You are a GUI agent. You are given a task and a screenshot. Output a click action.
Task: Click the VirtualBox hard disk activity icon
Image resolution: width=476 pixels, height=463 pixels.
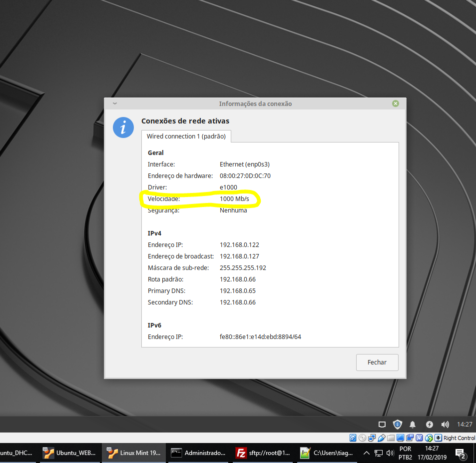coord(353,438)
